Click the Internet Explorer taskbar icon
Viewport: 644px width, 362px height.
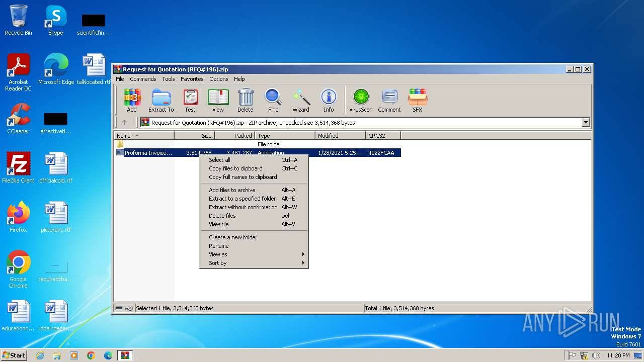[40, 355]
